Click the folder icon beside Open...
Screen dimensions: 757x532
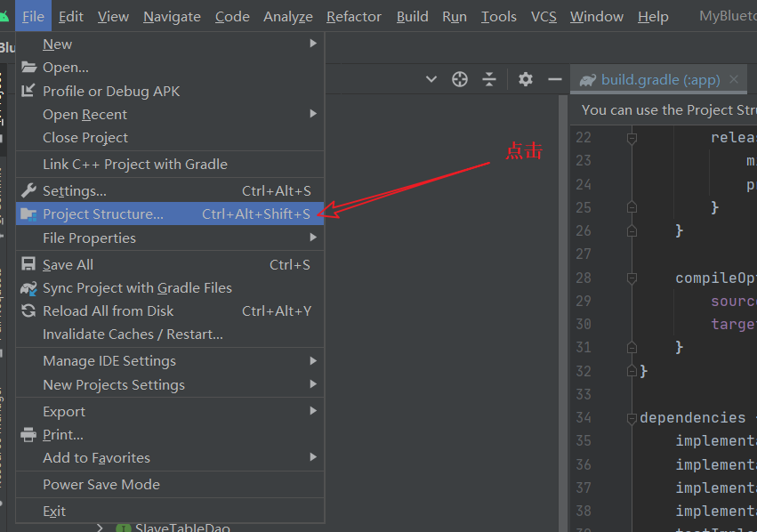tap(28, 67)
